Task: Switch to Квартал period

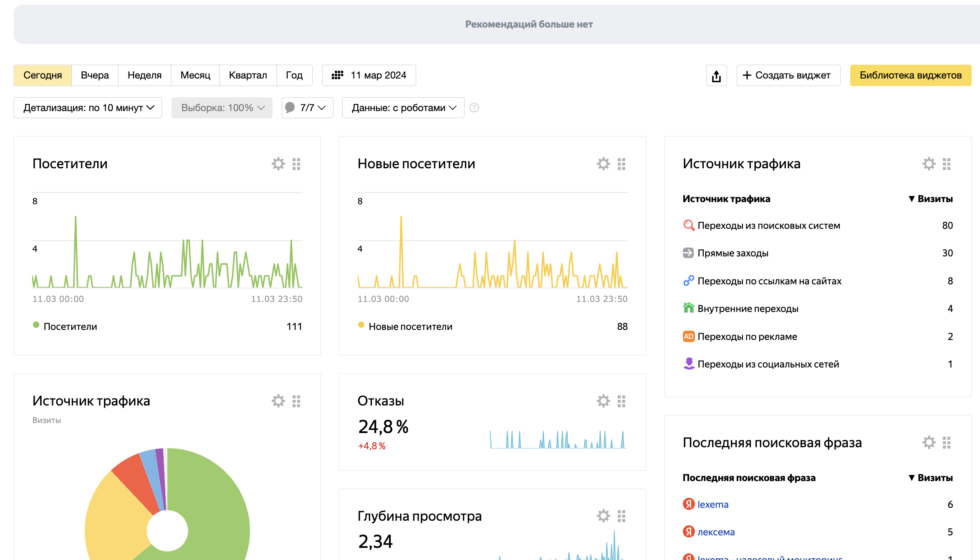Action: pyautogui.click(x=248, y=75)
